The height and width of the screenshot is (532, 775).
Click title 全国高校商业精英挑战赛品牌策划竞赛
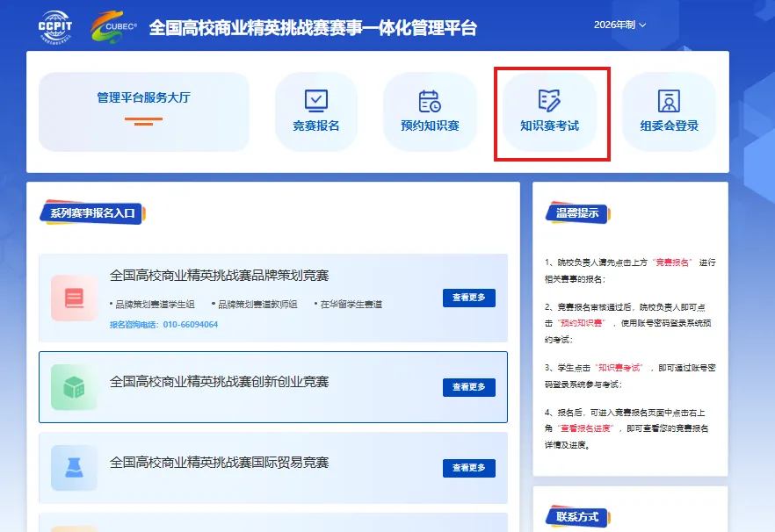(219, 276)
